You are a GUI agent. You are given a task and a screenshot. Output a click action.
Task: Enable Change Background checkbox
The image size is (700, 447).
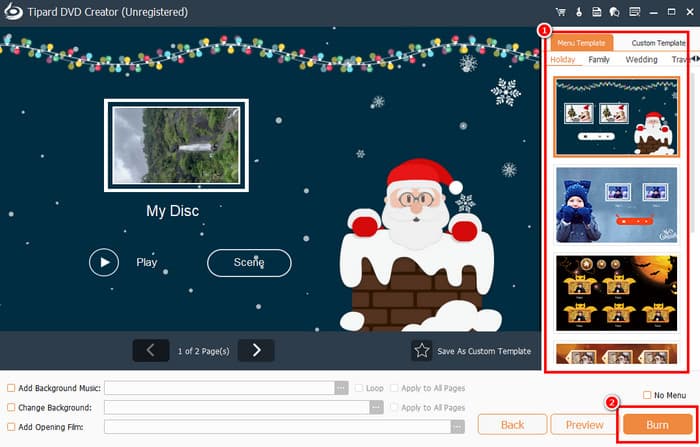[11, 408]
